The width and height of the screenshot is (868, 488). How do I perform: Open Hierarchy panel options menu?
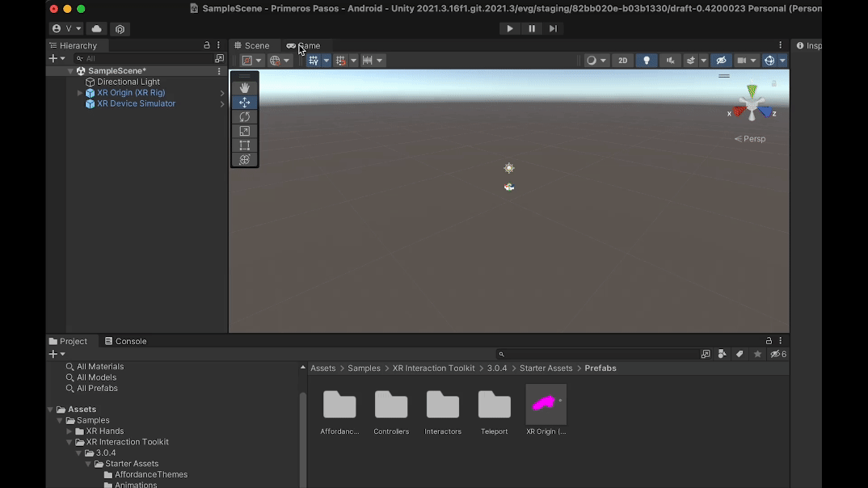(x=219, y=45)
